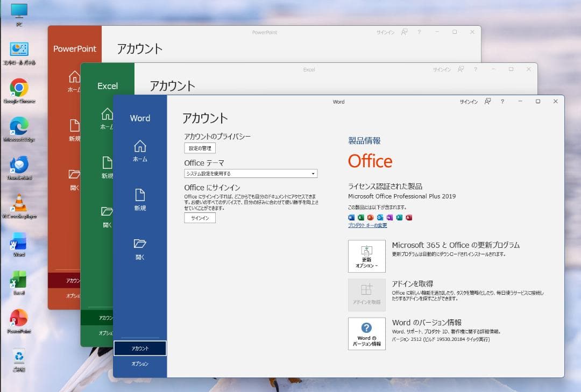Click the version 2512 build text
Viewport: 581px width, 392px height.
tap(441, 339)
